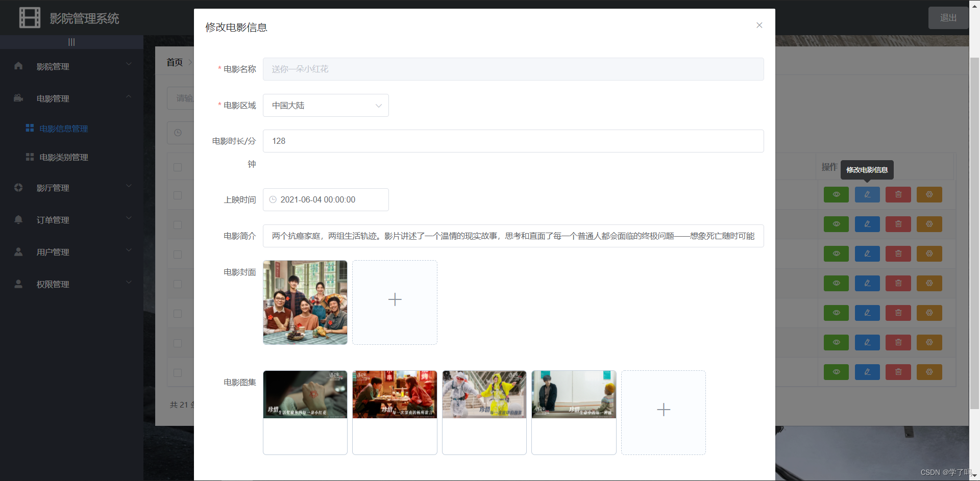Check the fourth table row checkbox
This screenshot has width=980, height=481.
point(178,284)
